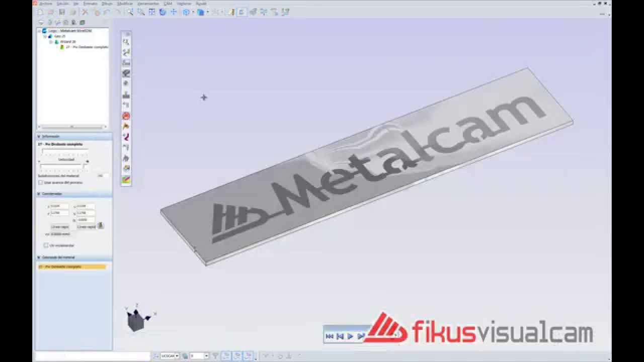Open the Ayuda menu
The image size is (644, 362).
[x=201, y=4]
